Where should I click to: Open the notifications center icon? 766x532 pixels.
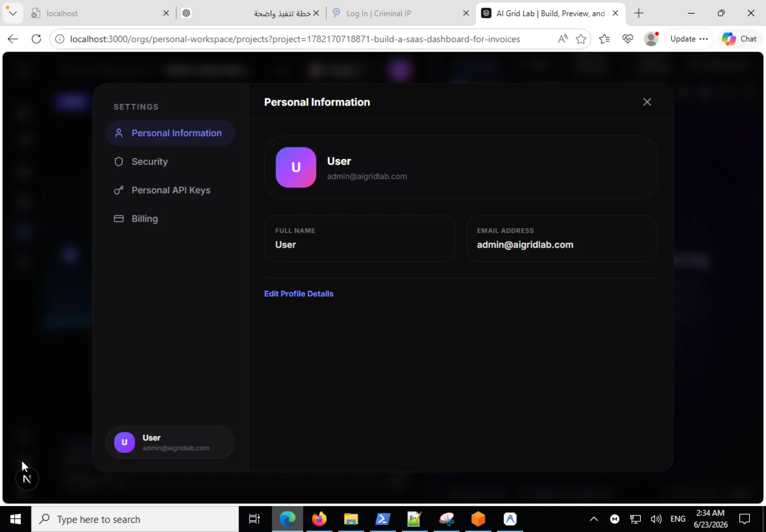(x=744, y=519)
